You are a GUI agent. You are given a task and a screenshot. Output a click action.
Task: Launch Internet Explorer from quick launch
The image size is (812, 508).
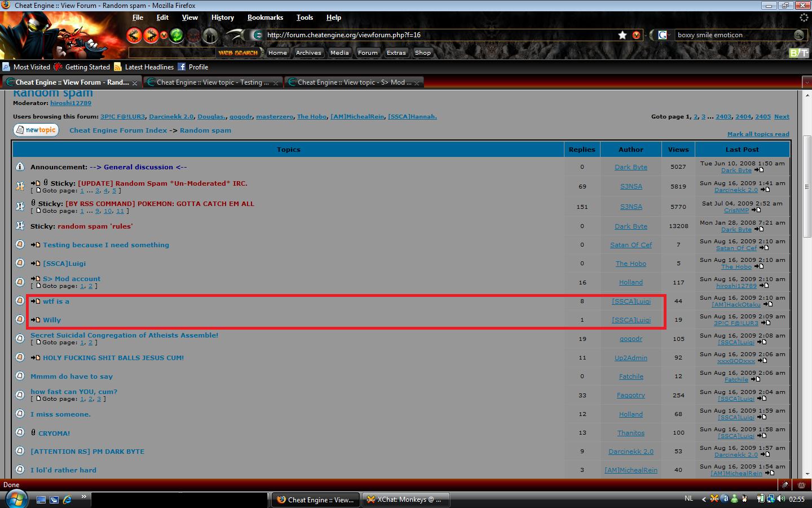point(67,500)
